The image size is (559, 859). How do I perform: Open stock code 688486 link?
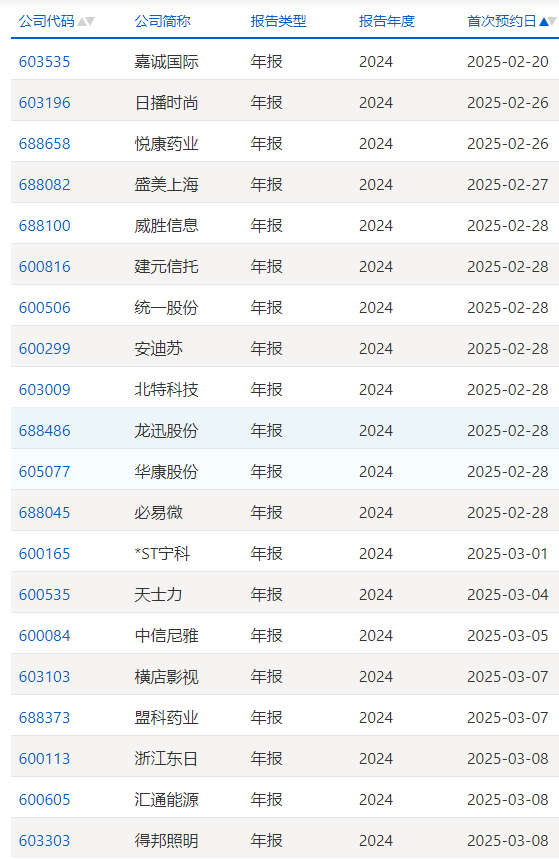[44, 431]
